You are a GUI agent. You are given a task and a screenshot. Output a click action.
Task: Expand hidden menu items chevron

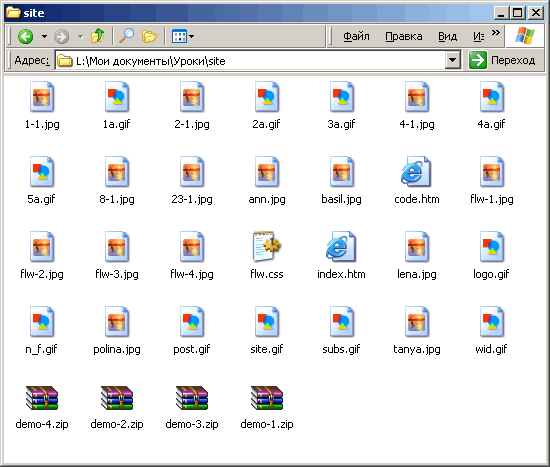click(495, 33)
